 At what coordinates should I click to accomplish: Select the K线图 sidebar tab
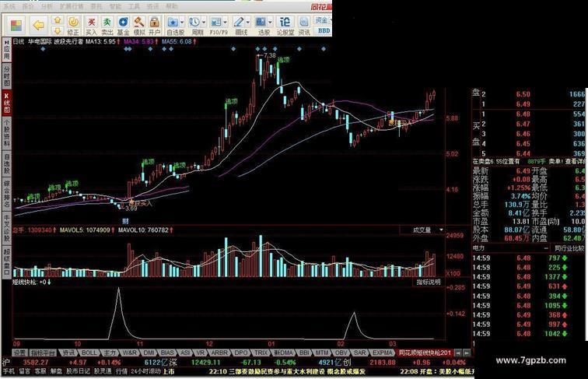6,103
